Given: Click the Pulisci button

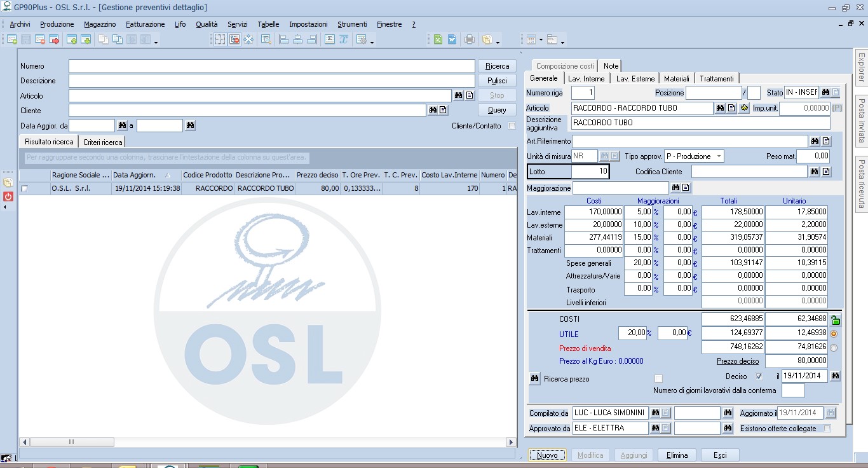Looking at the screenshot, I should [498, 81].
